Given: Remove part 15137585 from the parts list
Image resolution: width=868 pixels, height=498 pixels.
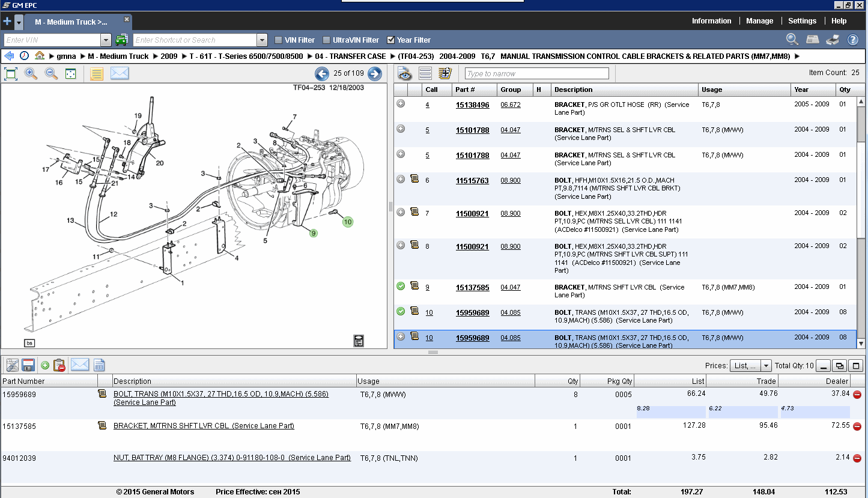Looking at the screenshot, I should point(857,426).
